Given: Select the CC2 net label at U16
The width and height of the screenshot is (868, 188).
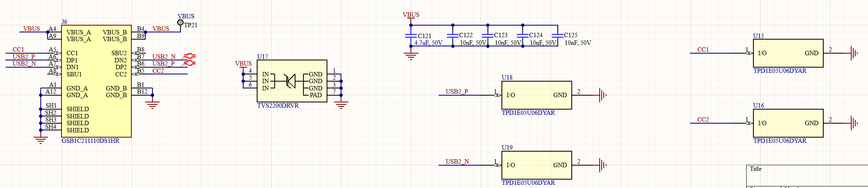Looking at the screenshot, I should pyautogui.click(x=703, y=120).
